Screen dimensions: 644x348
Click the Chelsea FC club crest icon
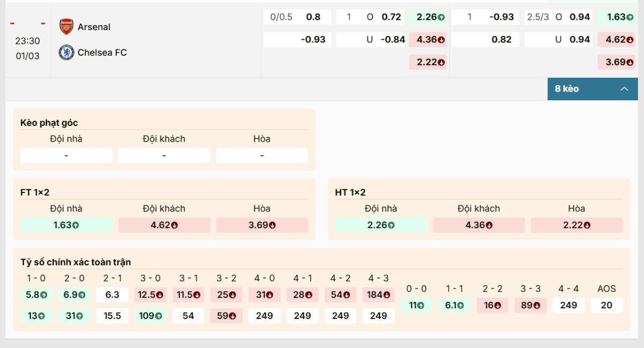66,53
